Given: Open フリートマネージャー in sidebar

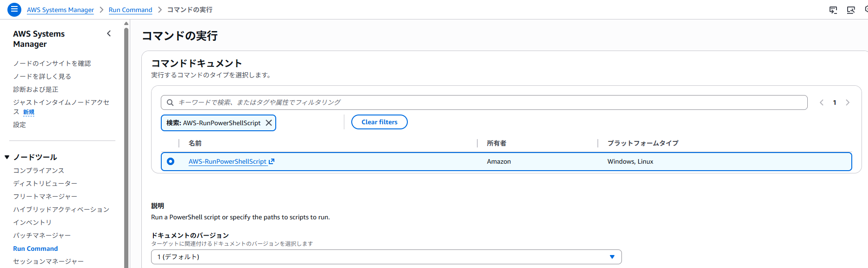Looking at the screenshot, I should [x=45, y=197].
